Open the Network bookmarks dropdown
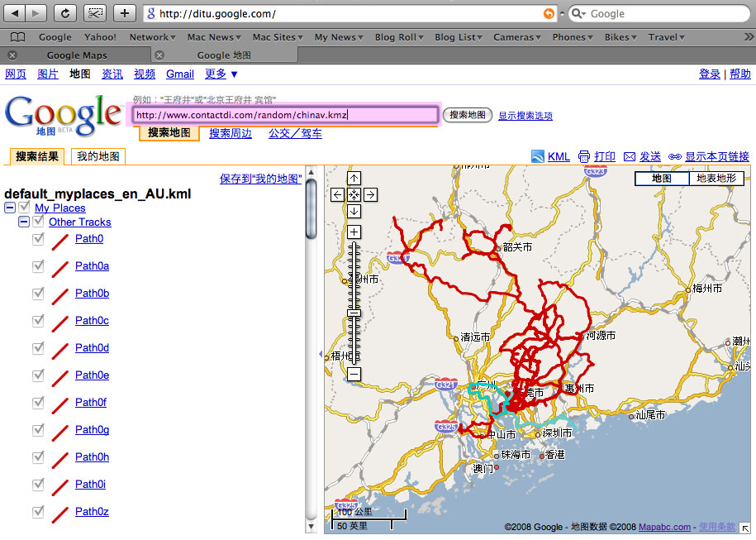 (x=152, y=37)
